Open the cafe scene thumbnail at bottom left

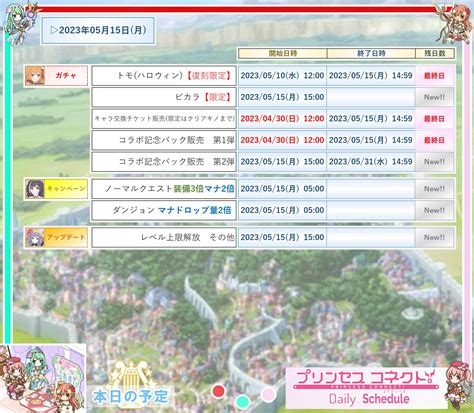42,378
